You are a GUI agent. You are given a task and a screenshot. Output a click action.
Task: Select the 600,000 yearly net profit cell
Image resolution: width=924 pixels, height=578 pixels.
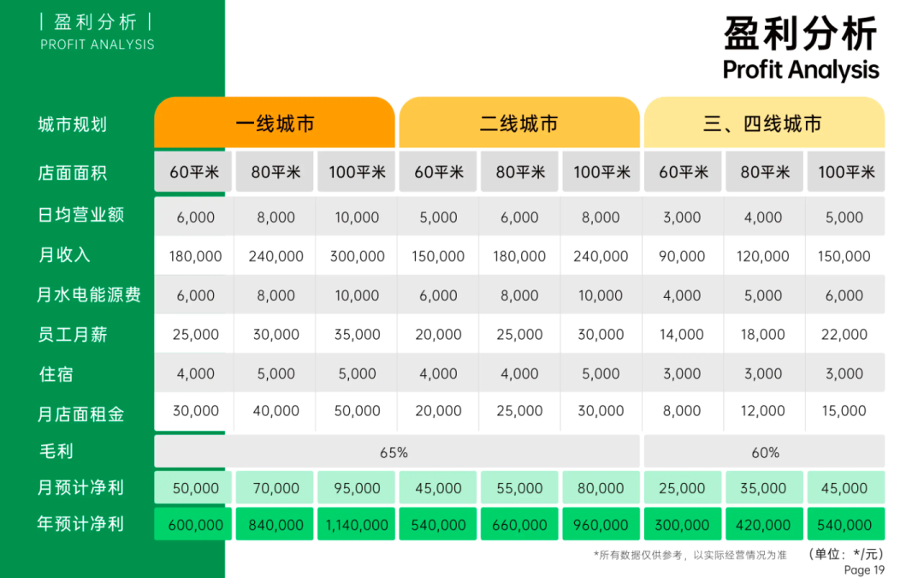tap(193, 524)
